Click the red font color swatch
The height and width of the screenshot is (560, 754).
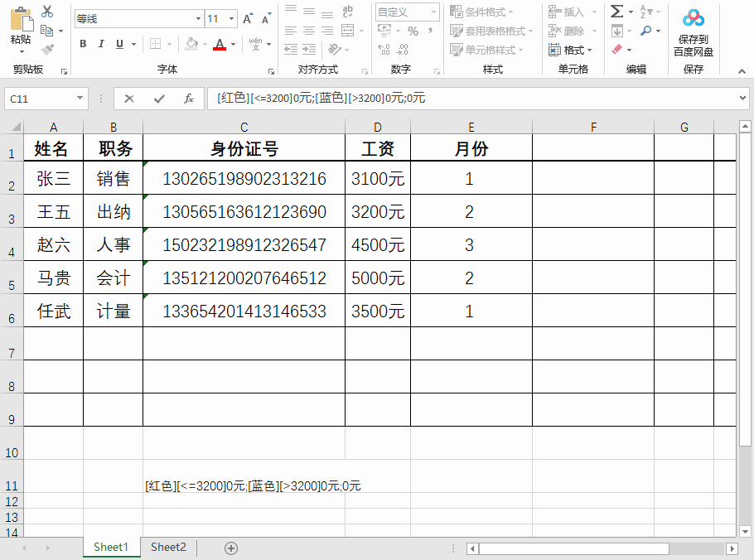click(x=219, y=44)
